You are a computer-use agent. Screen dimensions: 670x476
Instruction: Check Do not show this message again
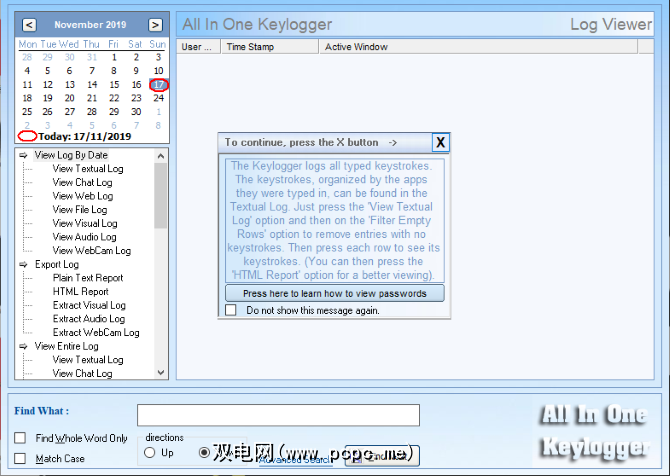(231, 310)
